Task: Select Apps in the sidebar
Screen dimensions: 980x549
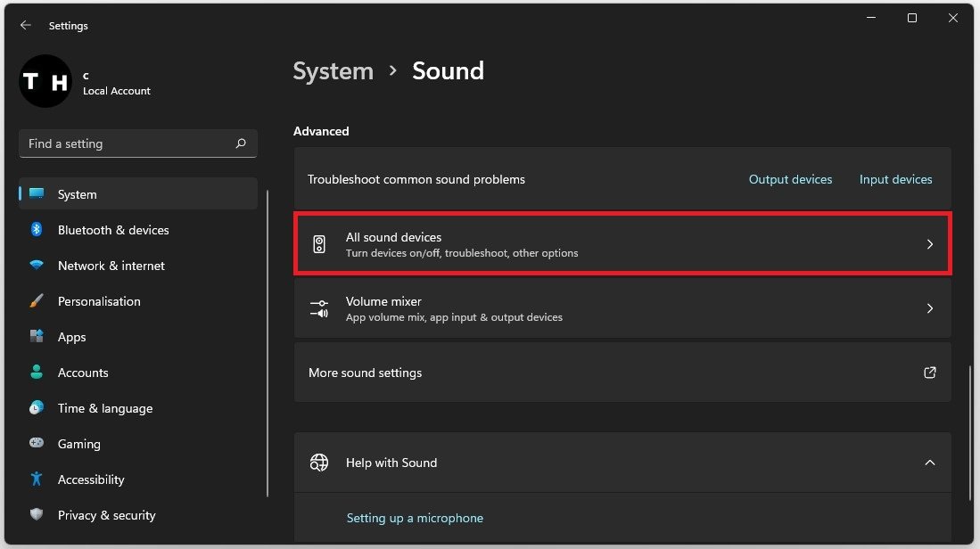Action: pyautogui.click(x=72, y=337)
